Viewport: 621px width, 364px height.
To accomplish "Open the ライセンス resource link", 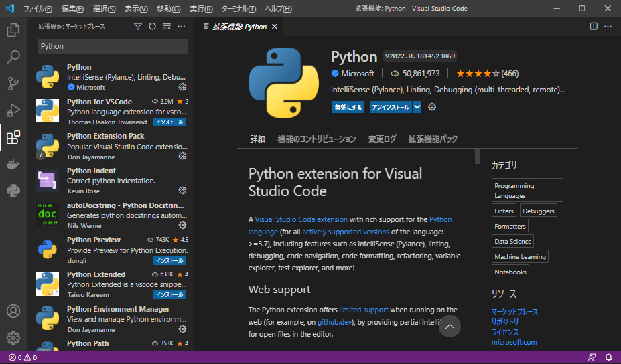I will pos(505,332).
